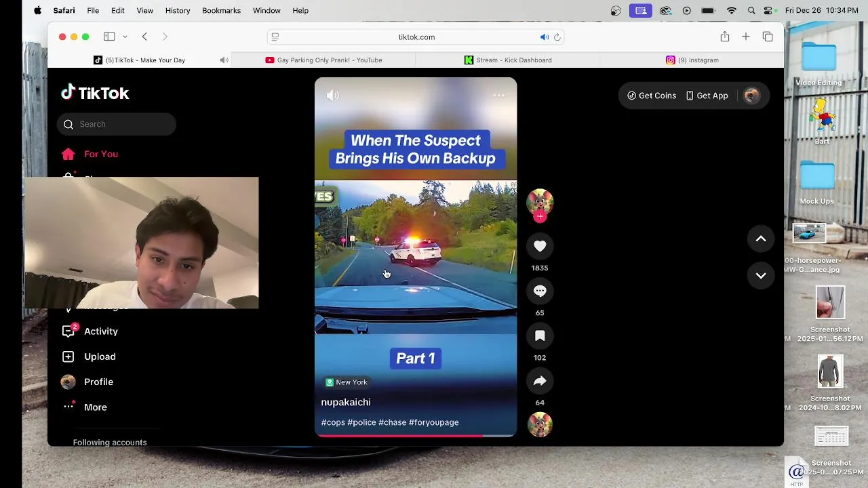
Task: Open a new Safari tab
Action: (746, 37)
